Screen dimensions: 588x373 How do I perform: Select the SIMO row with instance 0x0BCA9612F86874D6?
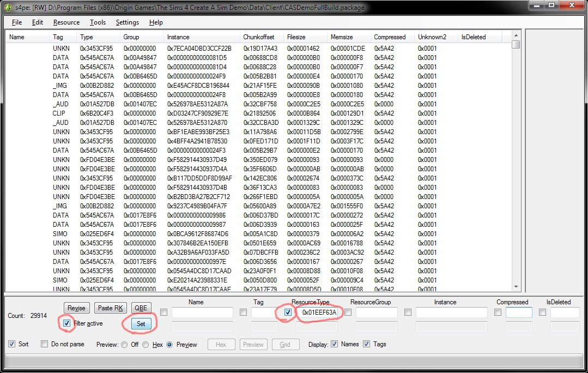coord(259,234)
